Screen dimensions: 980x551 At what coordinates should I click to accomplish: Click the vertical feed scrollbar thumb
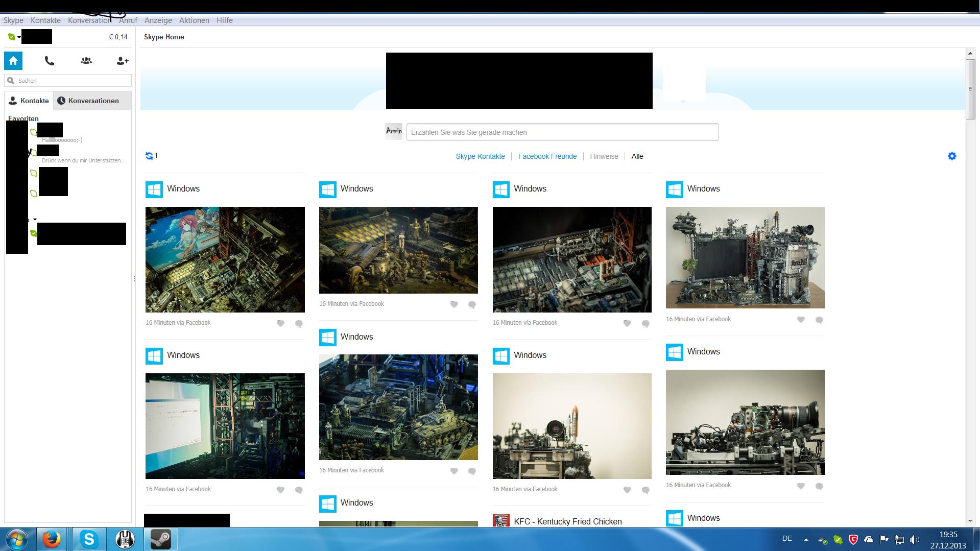point(970,89)
